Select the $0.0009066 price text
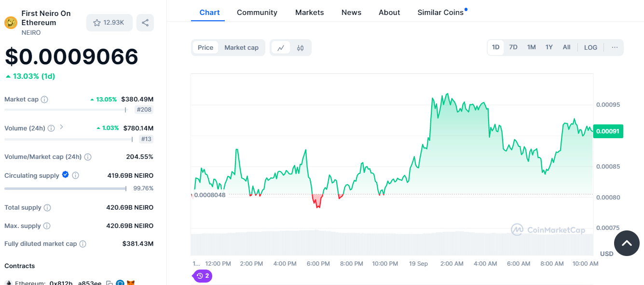Image resolution: width=644 pixels, height=285 pixels. pos(71,57)
